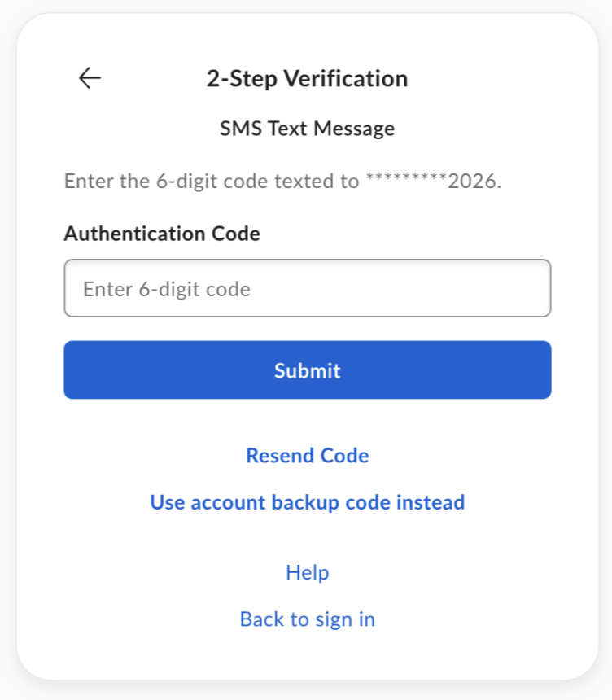Click the masked phone number ending 2026
This screenshot has width=612, height=700.
pos(432,181)
